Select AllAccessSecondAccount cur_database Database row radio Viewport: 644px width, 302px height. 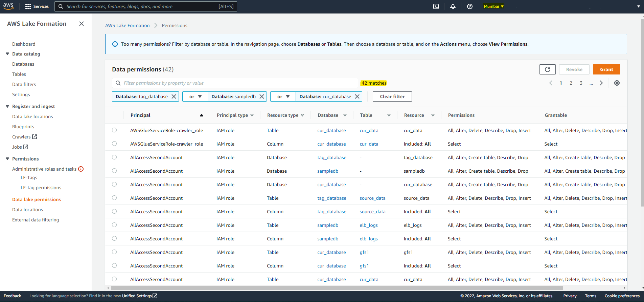tap(114, 184)
